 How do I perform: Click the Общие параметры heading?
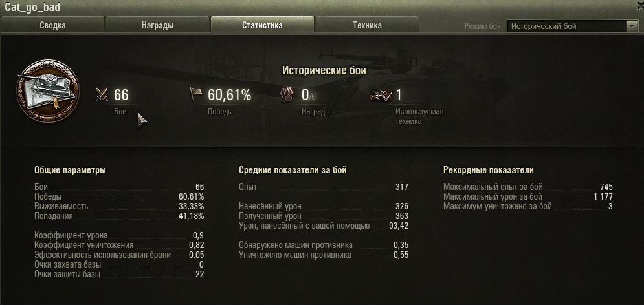71,170
